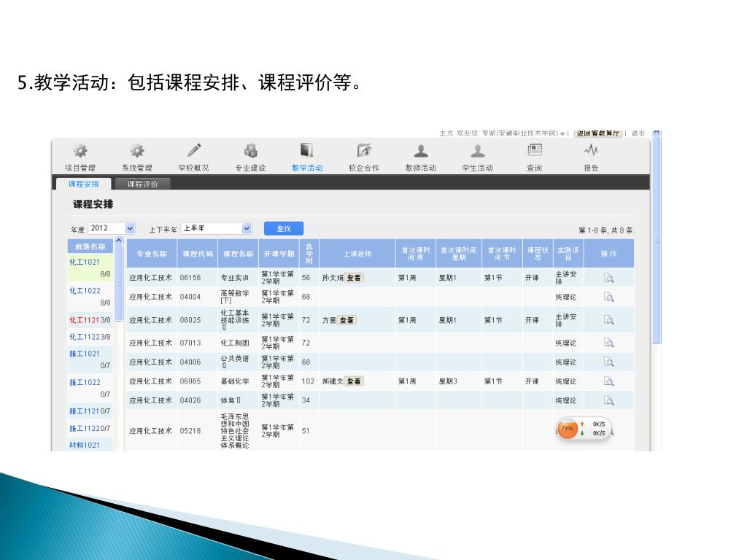View details icon for course 06156

coord(608,278)
